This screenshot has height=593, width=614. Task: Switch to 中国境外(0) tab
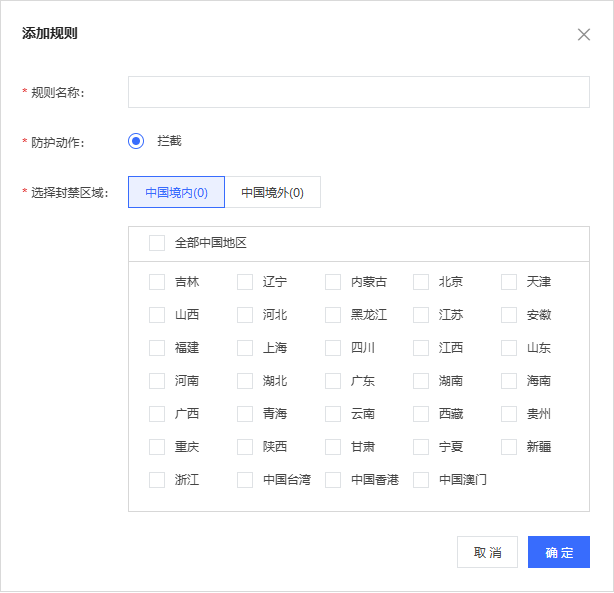273,192
